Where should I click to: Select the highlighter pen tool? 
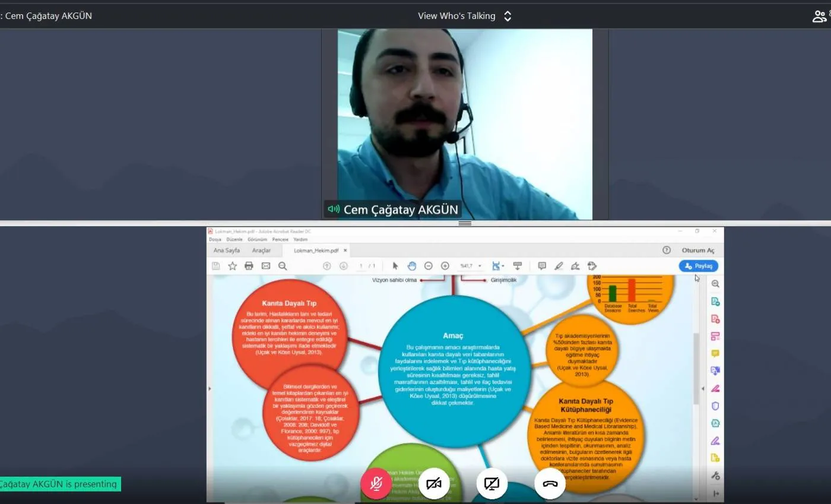559,266
